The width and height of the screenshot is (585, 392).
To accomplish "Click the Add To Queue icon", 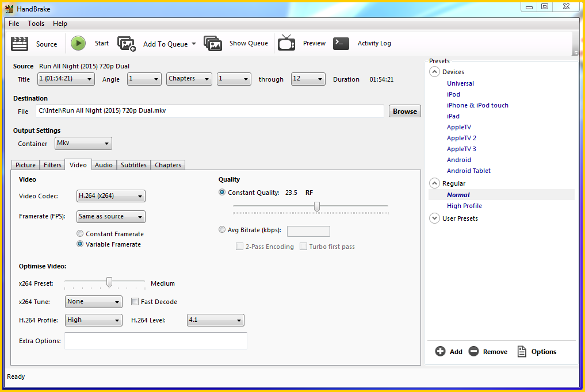I will pos(127,44).
